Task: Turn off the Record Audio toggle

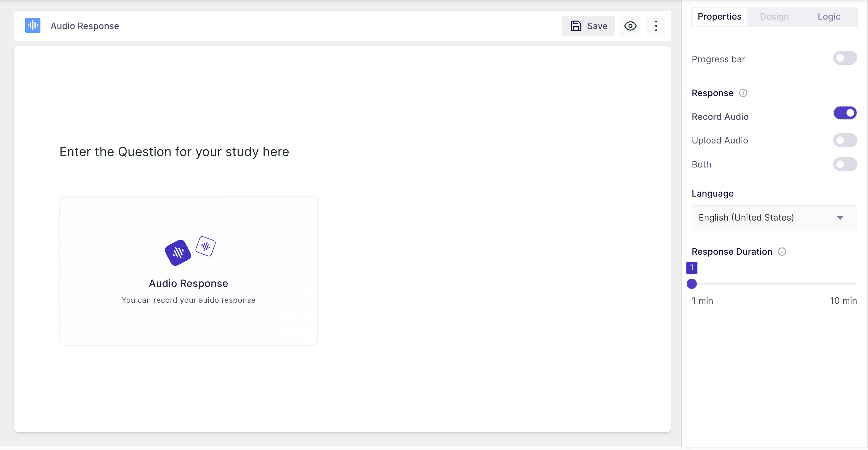Action: pyautogui.click(x=845, y=113)
